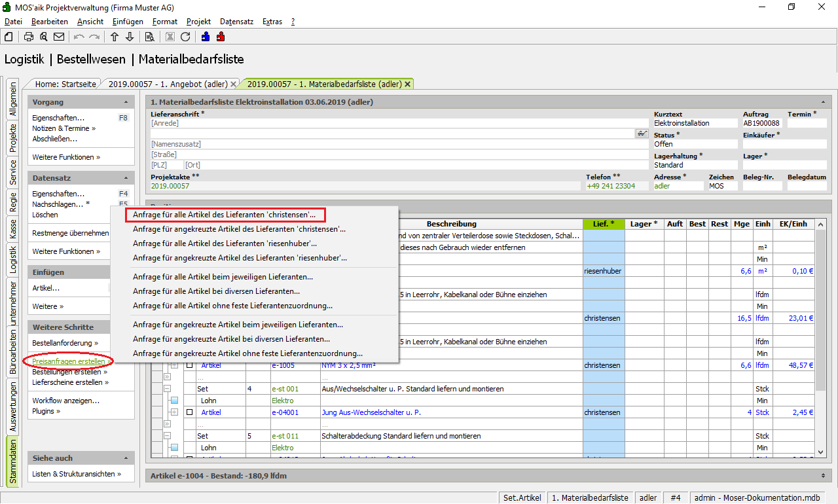Click the new document toolbar icon

pyautogui.click(x=9, y=37)
